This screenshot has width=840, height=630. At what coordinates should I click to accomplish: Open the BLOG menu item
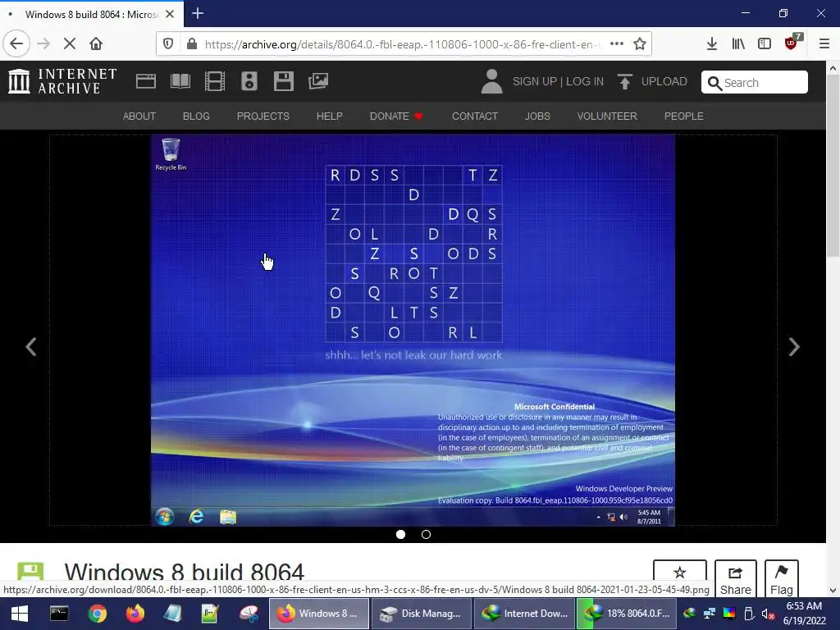coord(196,116)
